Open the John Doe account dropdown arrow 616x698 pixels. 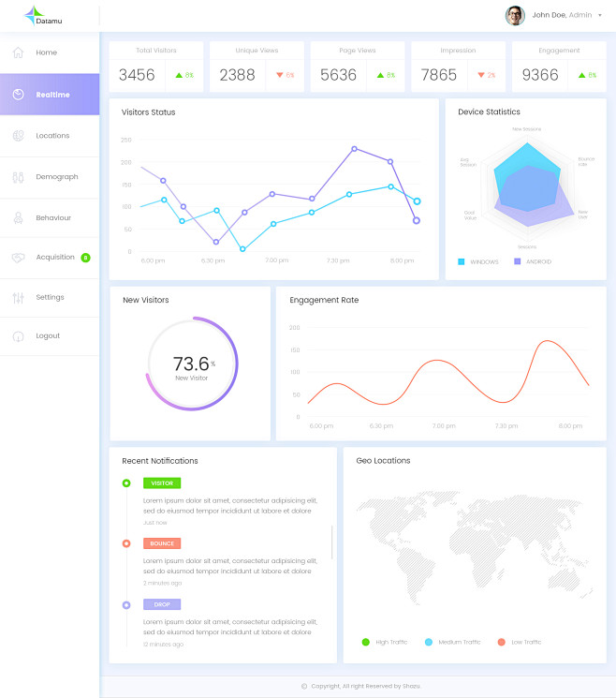click(600, 15)
